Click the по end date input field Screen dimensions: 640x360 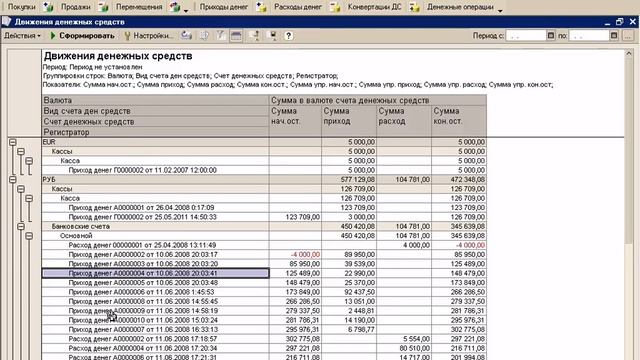[x=589, y=36]
